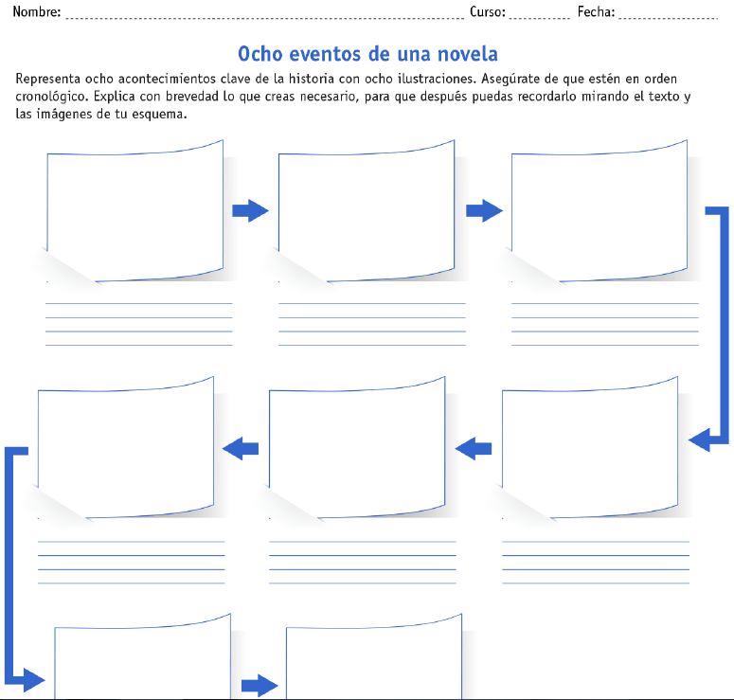
Task: Click the writing lines under the middle-row center box
Action: point(363,562)
